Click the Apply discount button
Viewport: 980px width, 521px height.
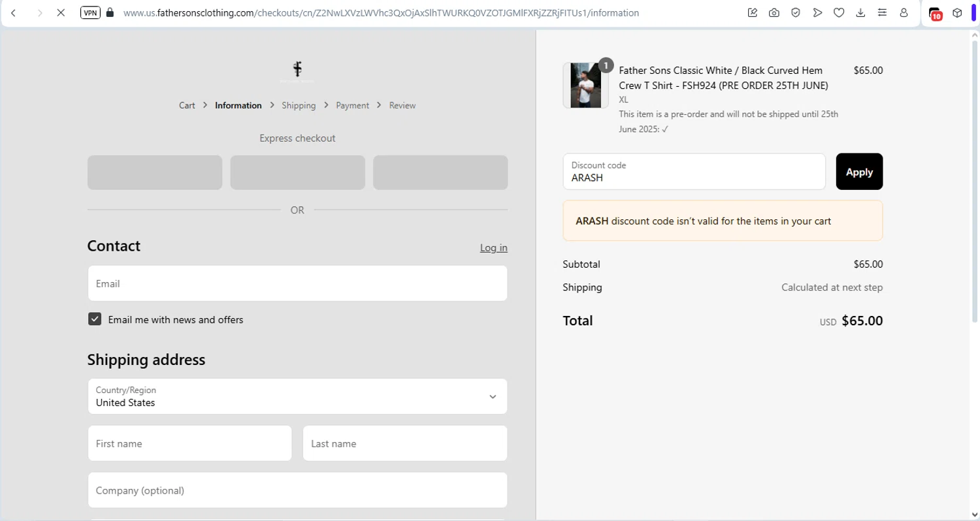pyautogui.click(x=859, y=172)
